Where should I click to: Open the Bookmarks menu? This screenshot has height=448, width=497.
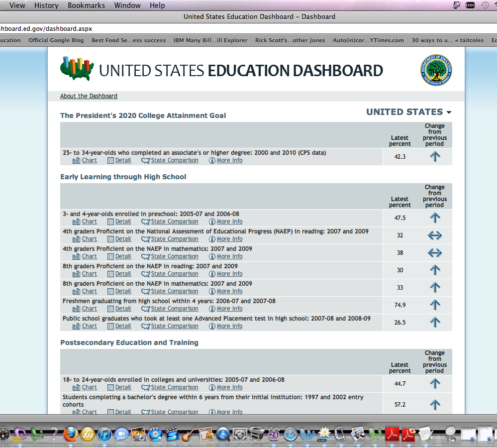click(x=86, y=5)
